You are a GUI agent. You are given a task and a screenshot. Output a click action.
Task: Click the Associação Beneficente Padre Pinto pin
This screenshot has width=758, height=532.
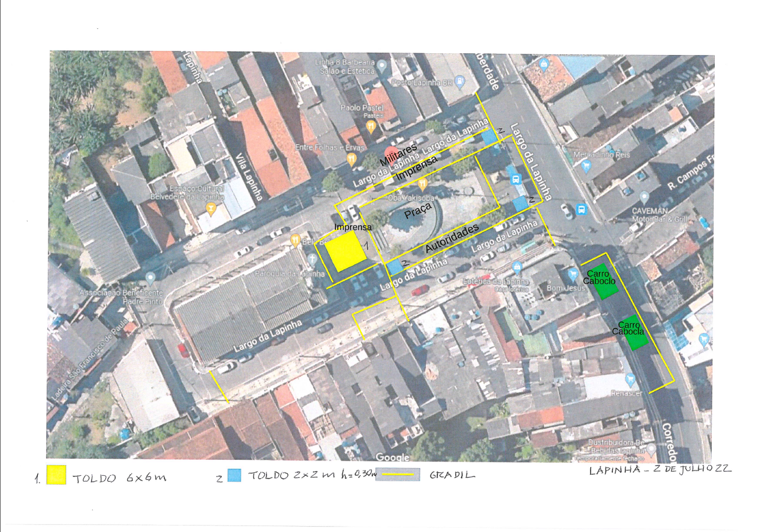151,277
